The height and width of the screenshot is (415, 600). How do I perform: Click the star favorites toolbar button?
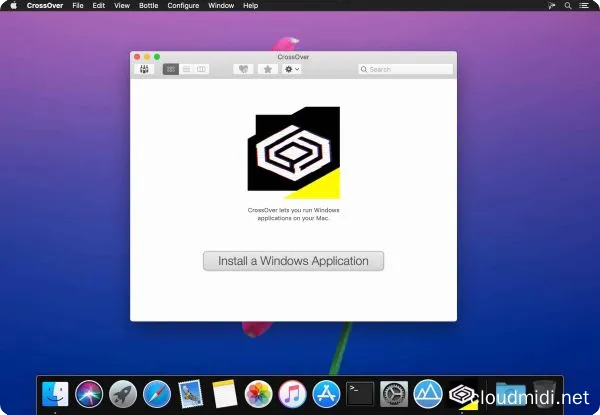tap(268, 69)
